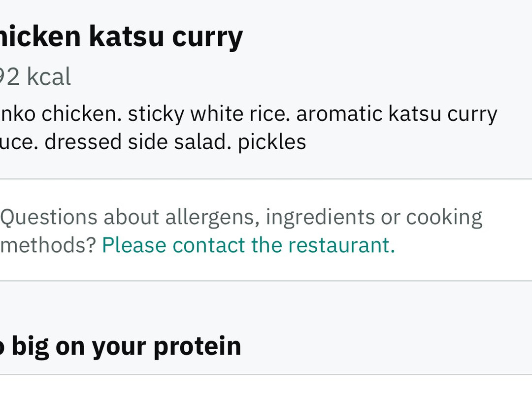Click the word 'cooking' in the allergen notice
This screenshot has width=532, height=398.
[x=444, y=217]
